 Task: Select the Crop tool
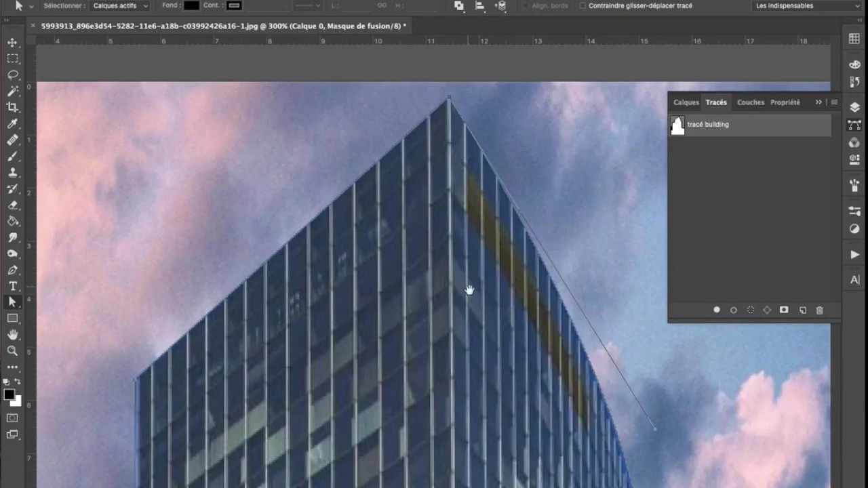click(x=12, y=107)
